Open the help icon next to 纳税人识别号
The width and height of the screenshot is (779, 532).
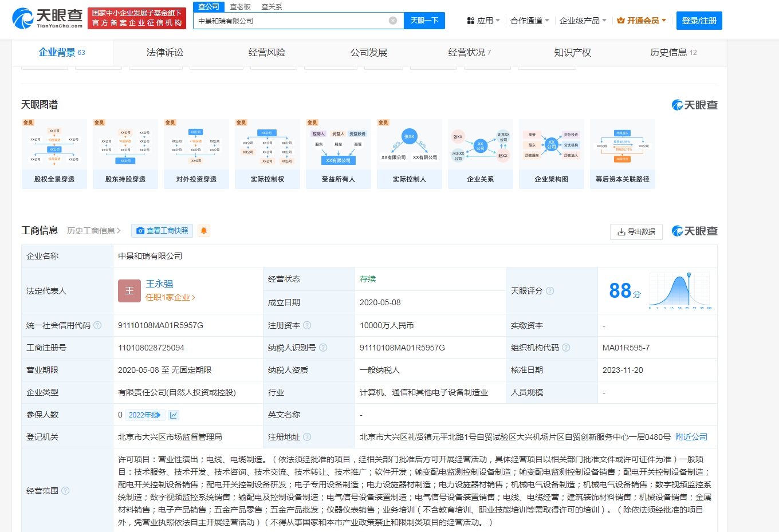[x=323, y=348]
